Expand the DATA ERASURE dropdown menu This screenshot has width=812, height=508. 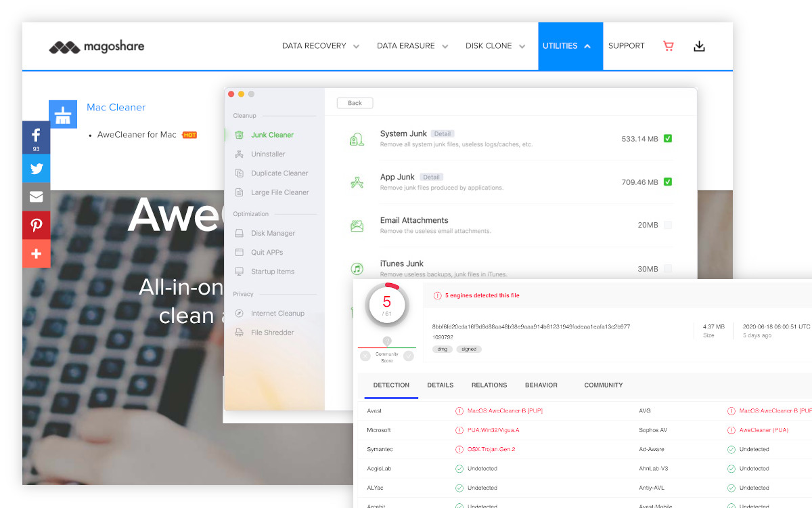point(413,46)
